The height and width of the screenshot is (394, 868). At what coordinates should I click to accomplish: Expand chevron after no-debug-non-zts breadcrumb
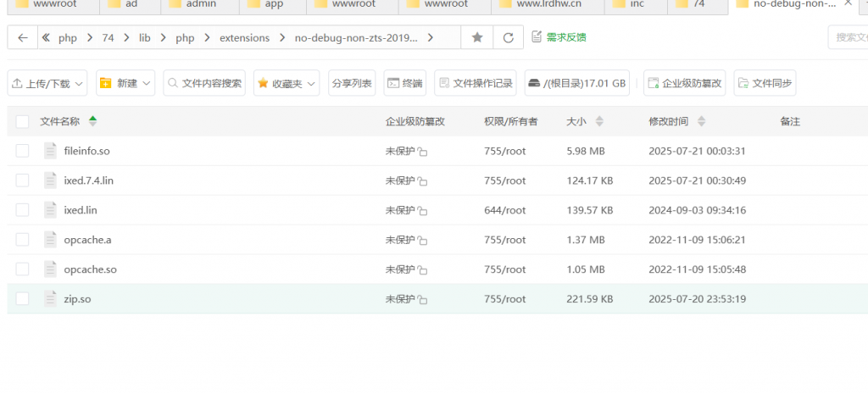pos(431,37)
